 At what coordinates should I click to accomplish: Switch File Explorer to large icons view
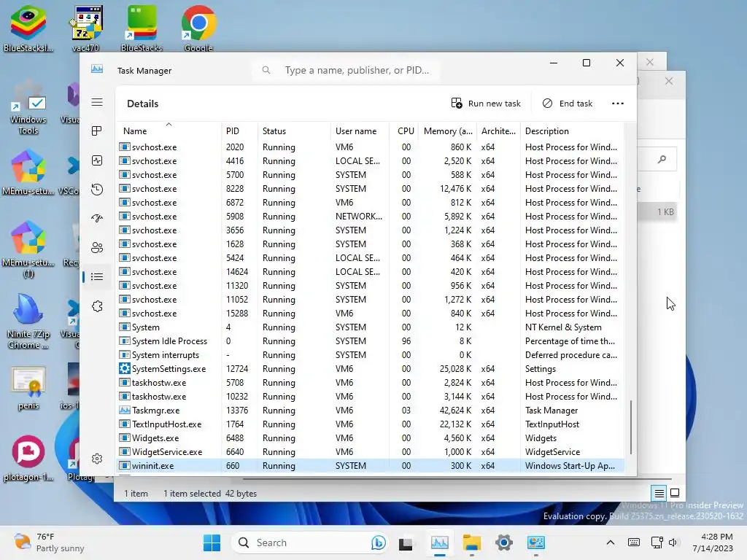675,494
